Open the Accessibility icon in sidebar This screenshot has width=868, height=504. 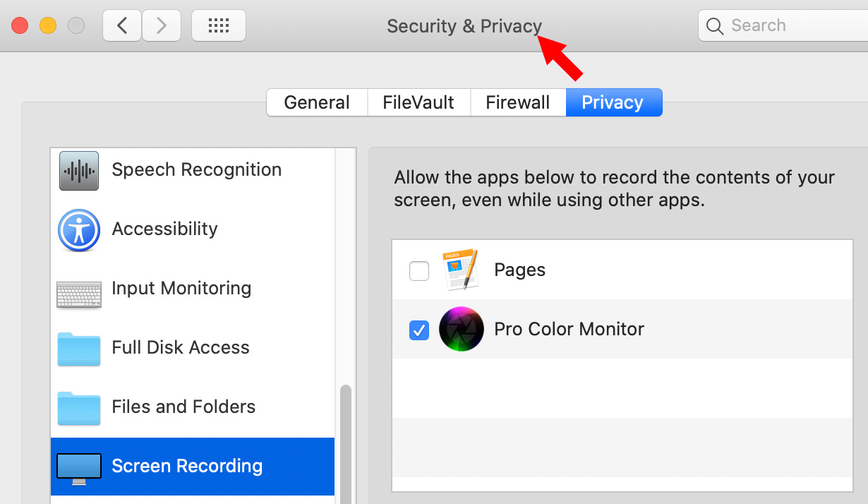(x=78, y=229)
